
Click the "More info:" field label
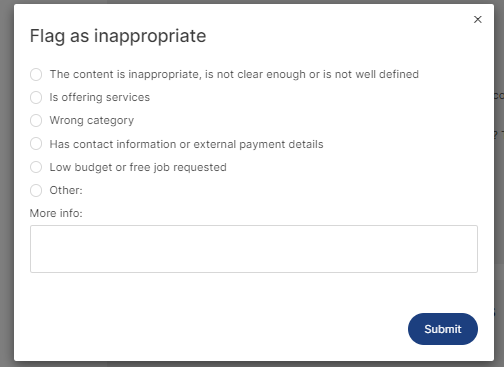[x=56, y=213]
